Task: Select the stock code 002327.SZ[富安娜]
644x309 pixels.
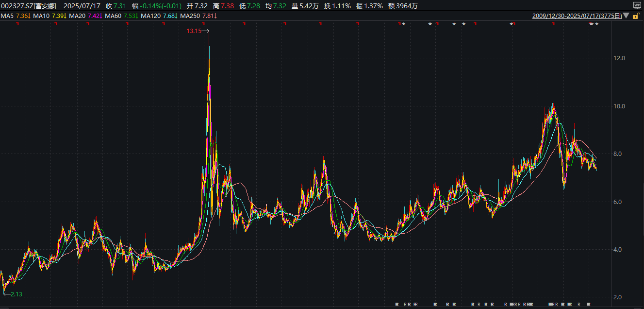Action: [x=29, y=6]
